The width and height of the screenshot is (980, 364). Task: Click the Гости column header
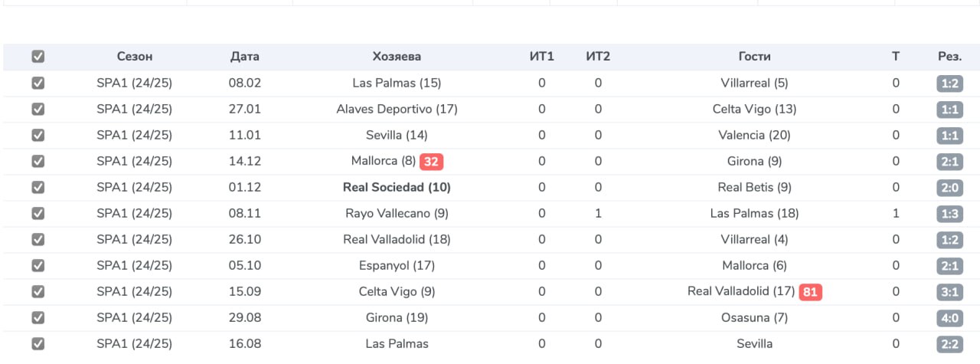[755, 57]
